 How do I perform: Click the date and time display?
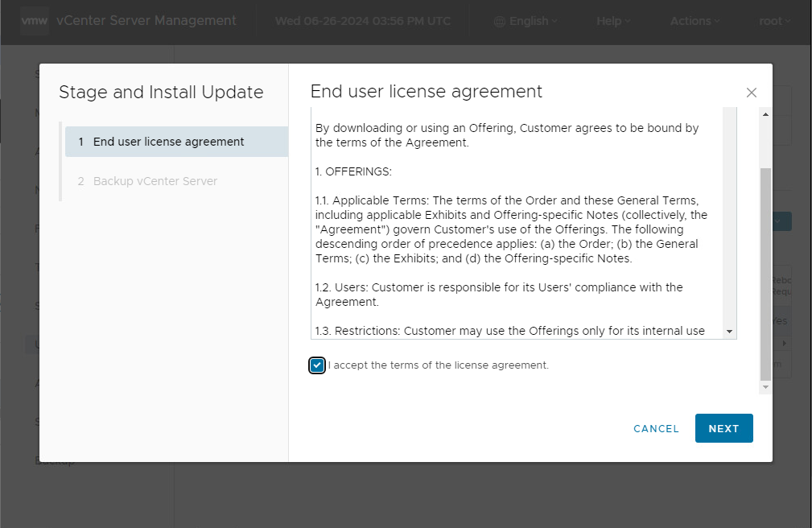[x=362, y=21]
